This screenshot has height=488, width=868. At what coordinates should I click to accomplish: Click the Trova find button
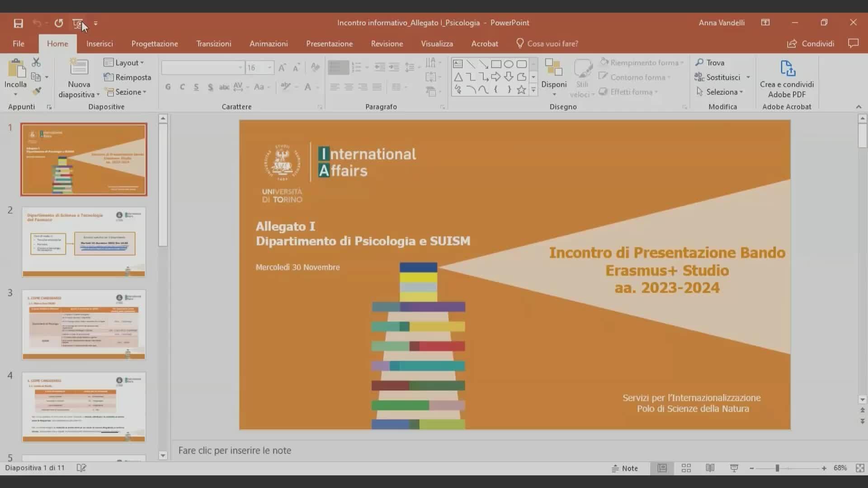tap(710, 62)
